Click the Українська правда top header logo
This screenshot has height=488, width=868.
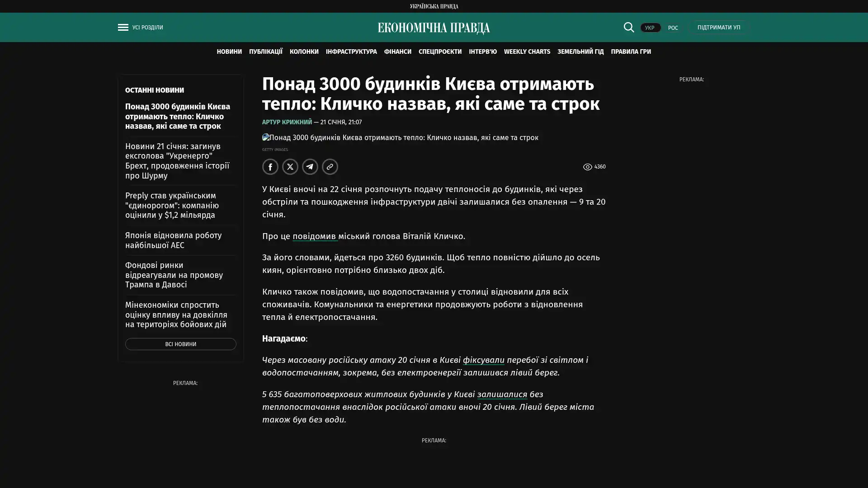(434, 6)
